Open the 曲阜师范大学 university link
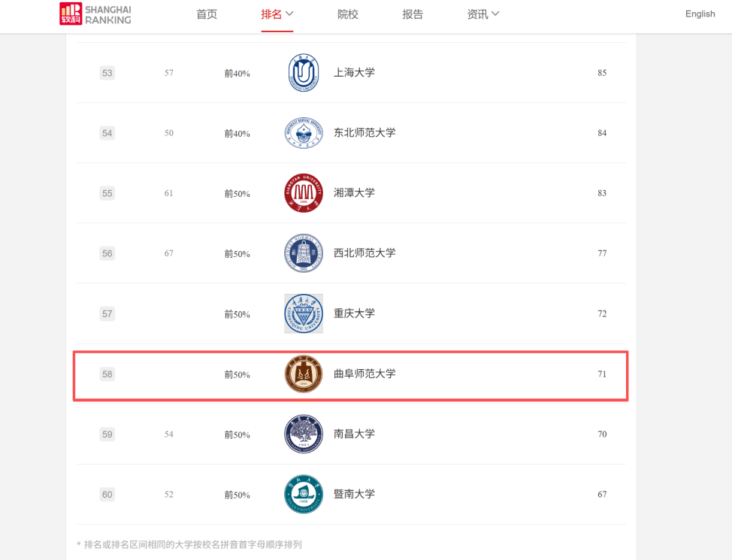 click(x=364, y=374)
